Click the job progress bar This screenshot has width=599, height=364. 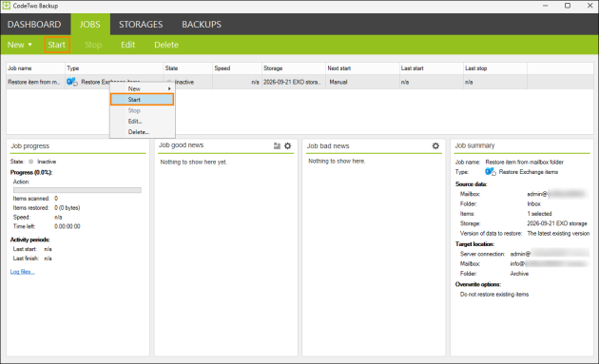click(77, 190)
